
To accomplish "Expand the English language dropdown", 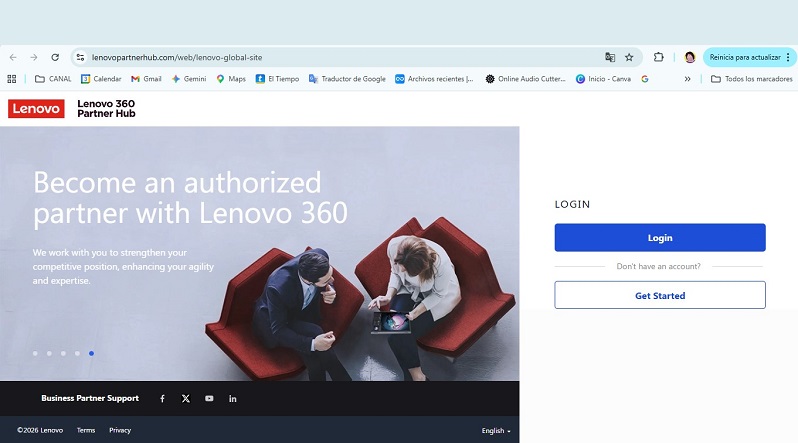I will pos(496,430).
